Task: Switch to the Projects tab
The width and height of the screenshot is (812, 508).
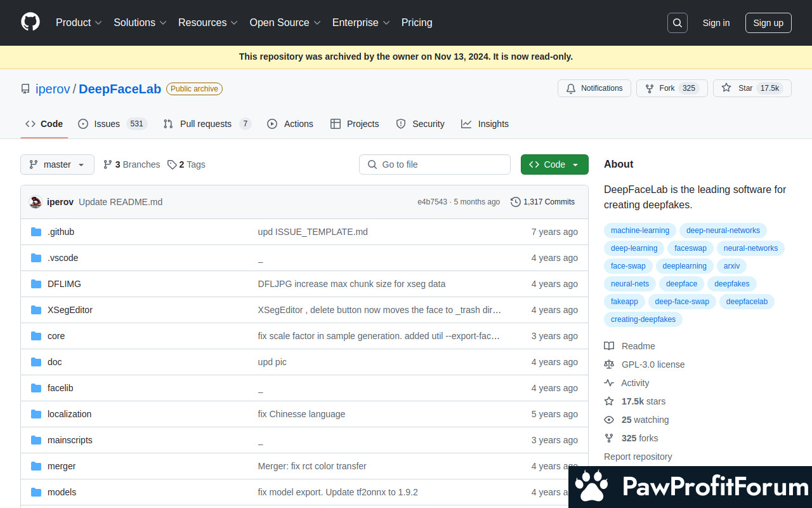Action: [x=355, y=124]
